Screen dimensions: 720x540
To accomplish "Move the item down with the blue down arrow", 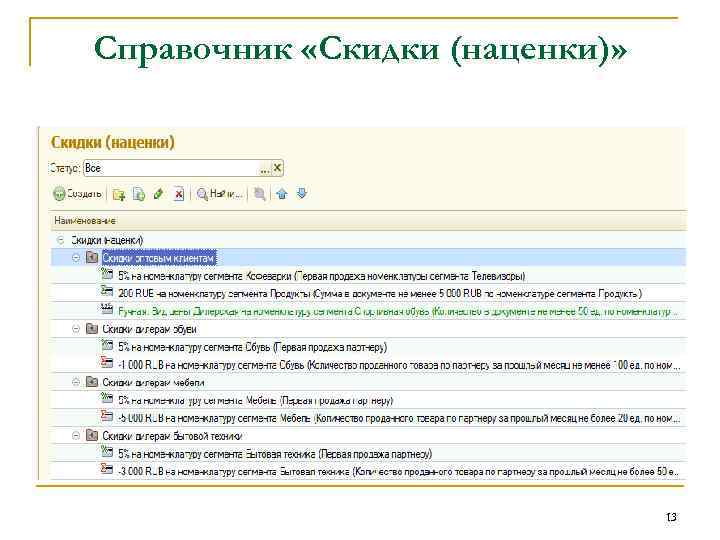I will (302, 194).
